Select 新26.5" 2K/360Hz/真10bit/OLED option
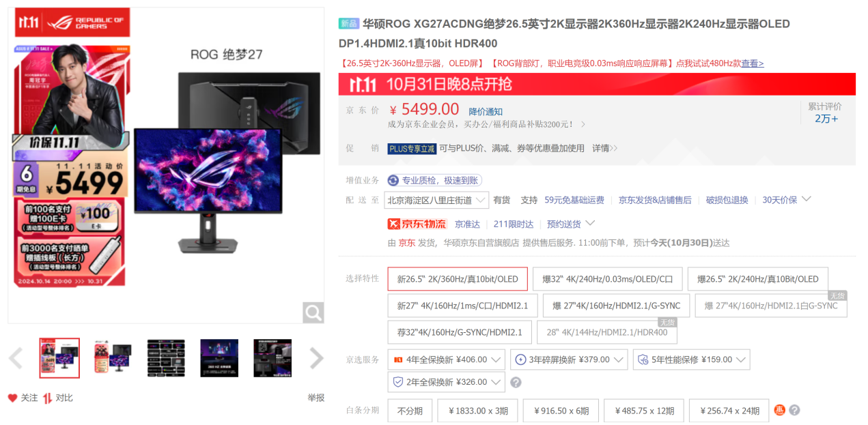This screenshot has width=868, height=425. pos(458,279)
